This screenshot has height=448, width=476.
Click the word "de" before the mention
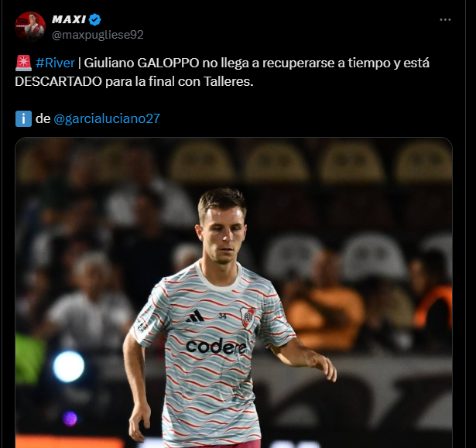43,118
